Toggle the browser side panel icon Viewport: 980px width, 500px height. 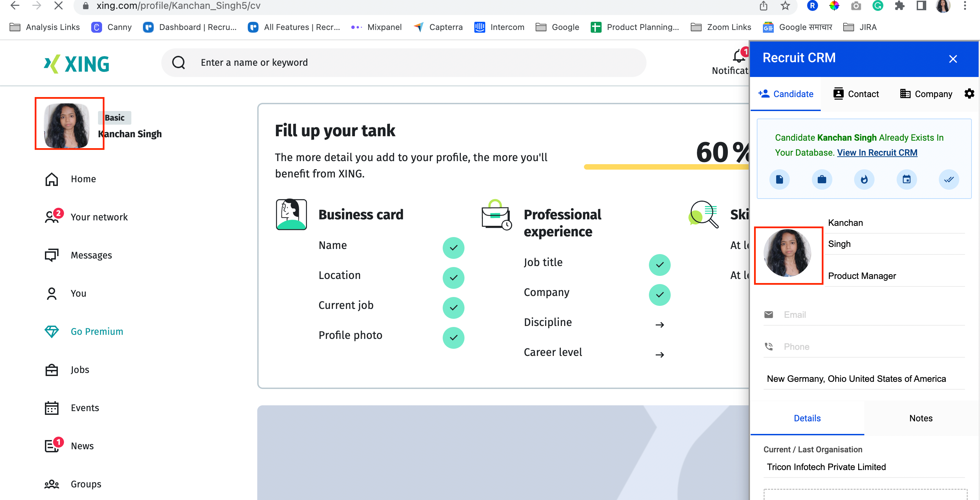point(921,6)
